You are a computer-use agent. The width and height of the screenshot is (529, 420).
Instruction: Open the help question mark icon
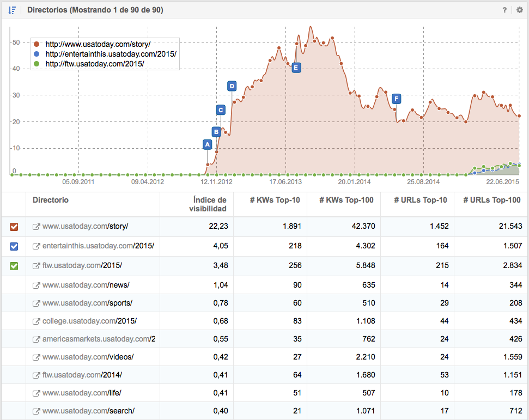pos(505,10)
